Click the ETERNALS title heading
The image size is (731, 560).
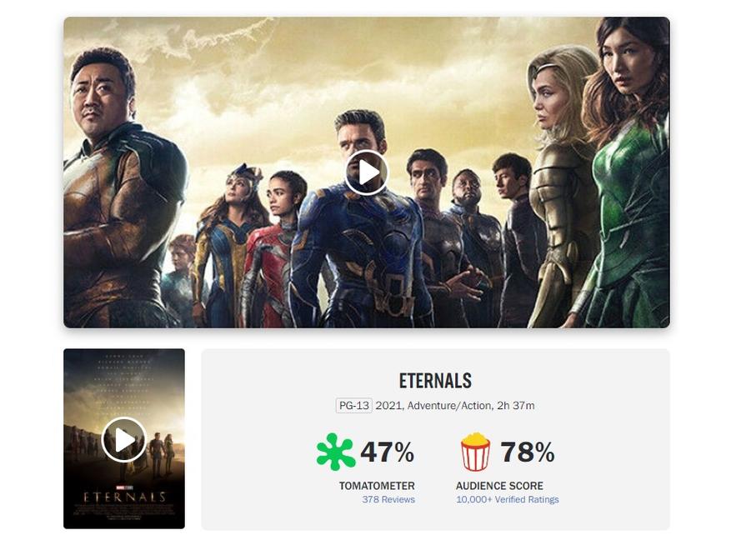click(x=435, y=381)
